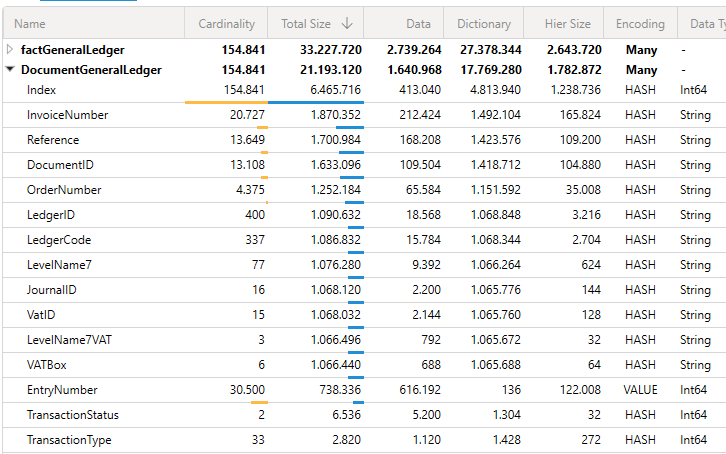Select the InvoiceNumber row
This screenshot has width=726, height=454.
point(67,115)
